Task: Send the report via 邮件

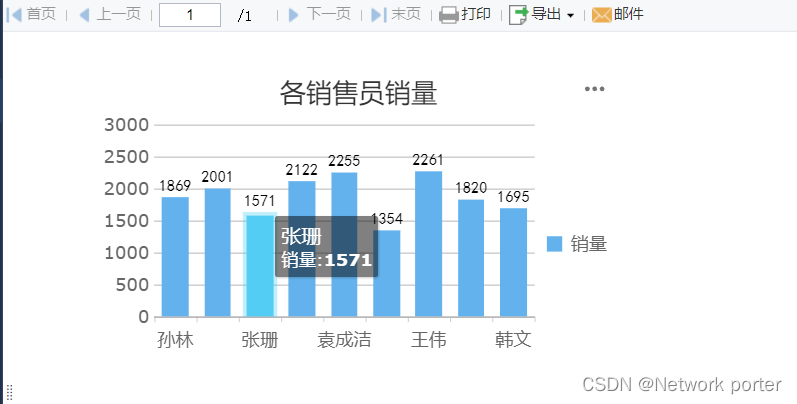Action: tap(618, 14)
